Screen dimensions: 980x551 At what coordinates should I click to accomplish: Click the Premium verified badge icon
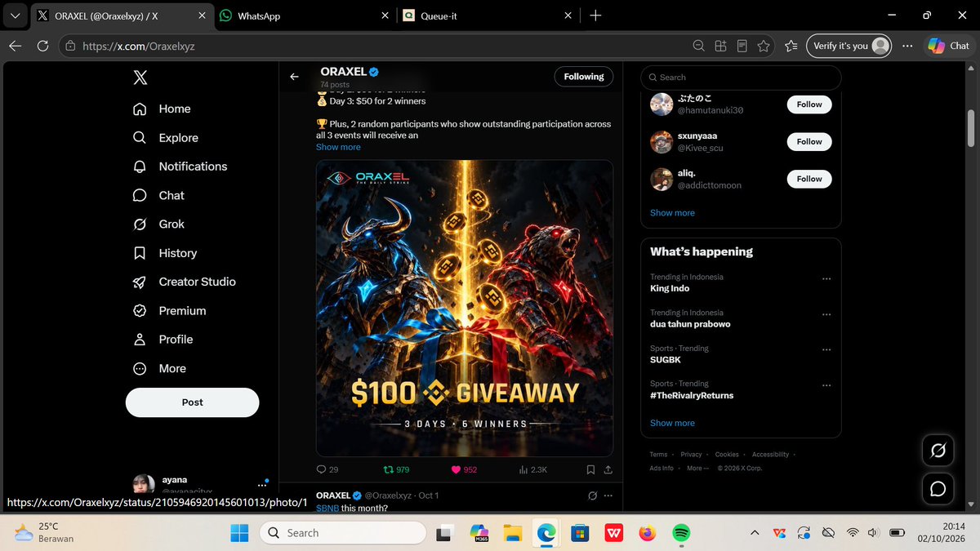tap(140, 311)
